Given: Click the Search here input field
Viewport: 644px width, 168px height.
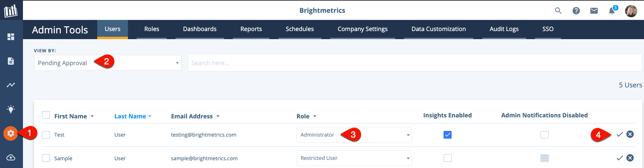Looking at the screenshot, I should point(415,63).
